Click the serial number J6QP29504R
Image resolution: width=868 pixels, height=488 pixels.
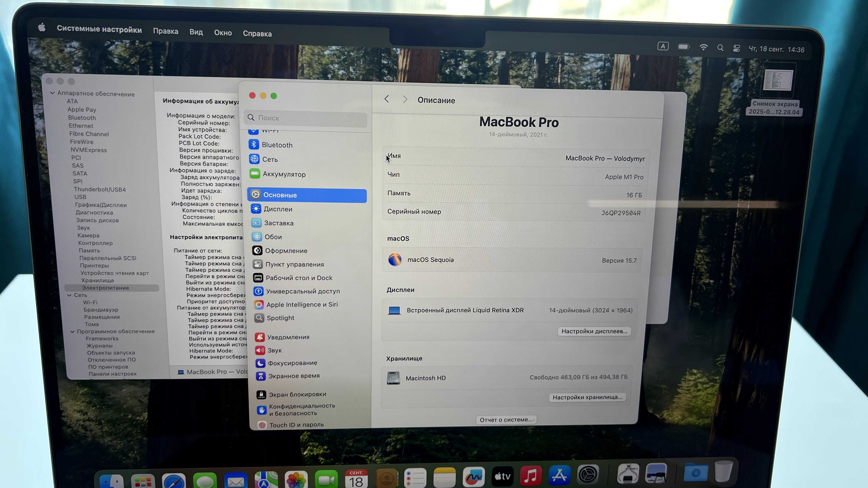[621, 213]
